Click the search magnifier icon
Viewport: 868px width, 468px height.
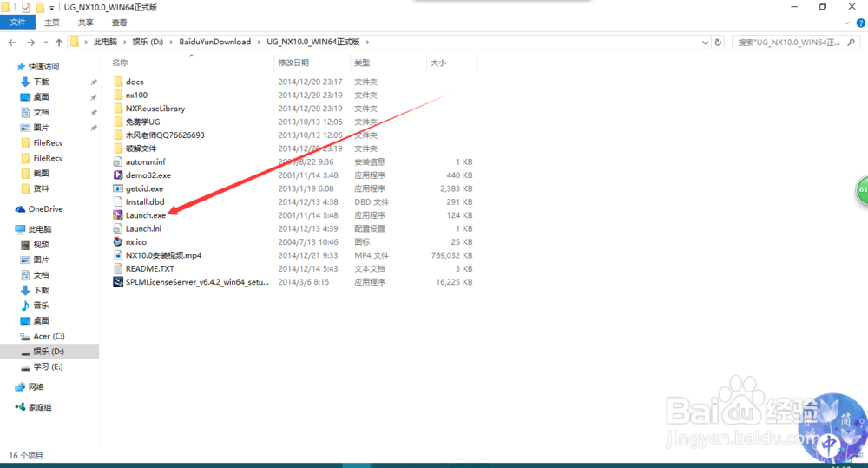coord(852,42)
